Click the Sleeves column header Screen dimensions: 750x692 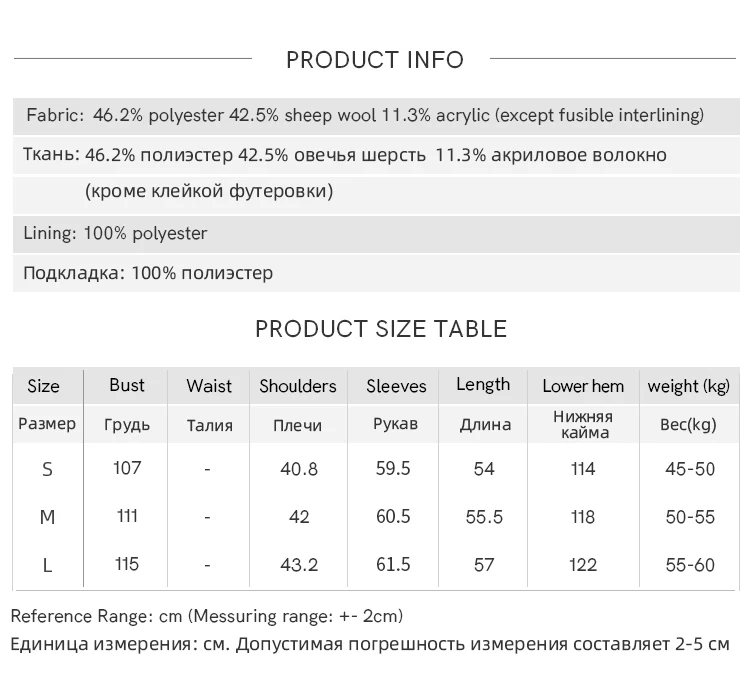[x=396, y=386]
